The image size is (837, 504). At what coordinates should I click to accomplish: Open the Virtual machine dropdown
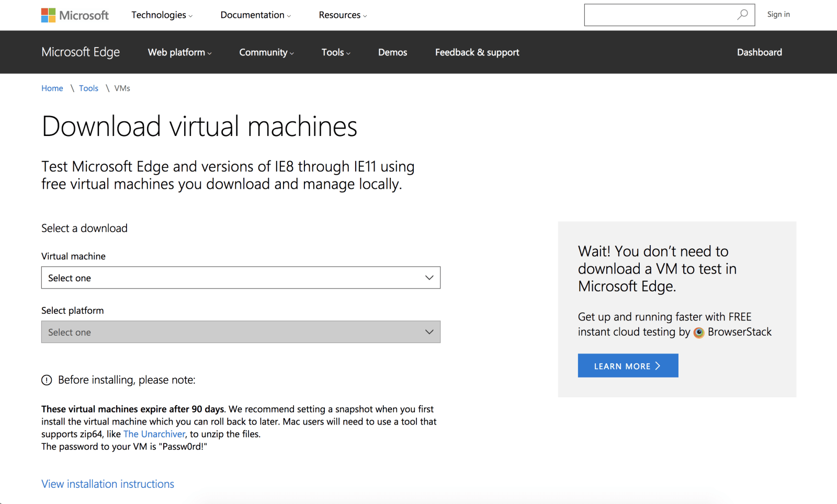coord(241,278)
